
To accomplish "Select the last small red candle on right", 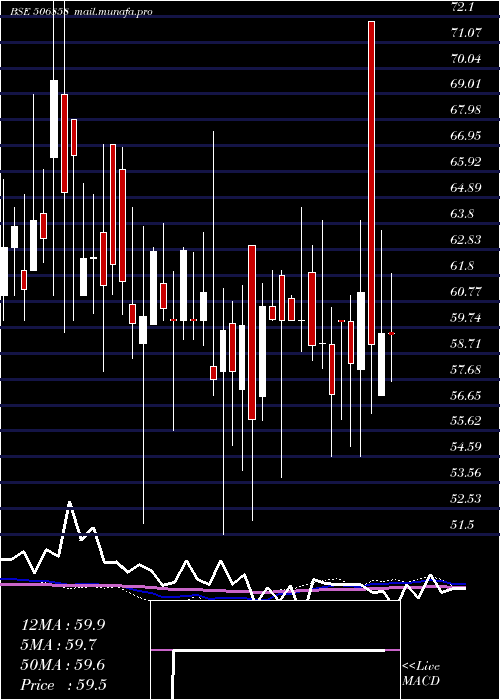I will click(392, 333).
